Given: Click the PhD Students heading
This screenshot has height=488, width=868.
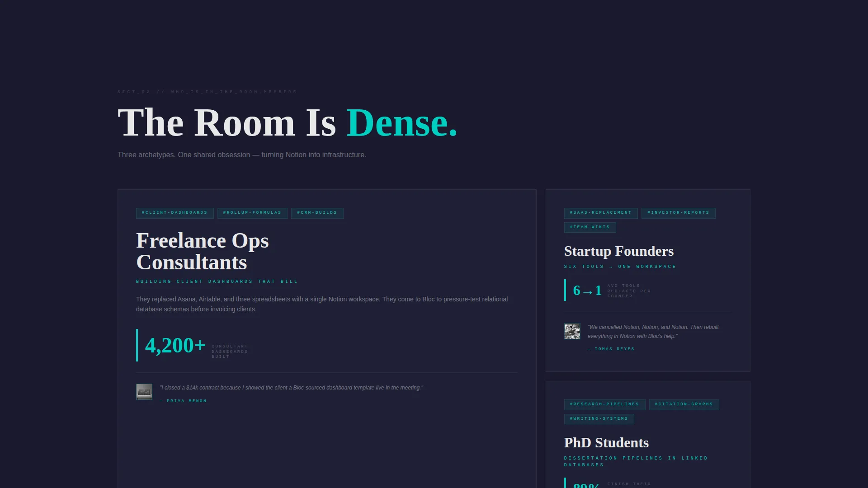Looking at the screenshot, I should click(x=606, y=443).
